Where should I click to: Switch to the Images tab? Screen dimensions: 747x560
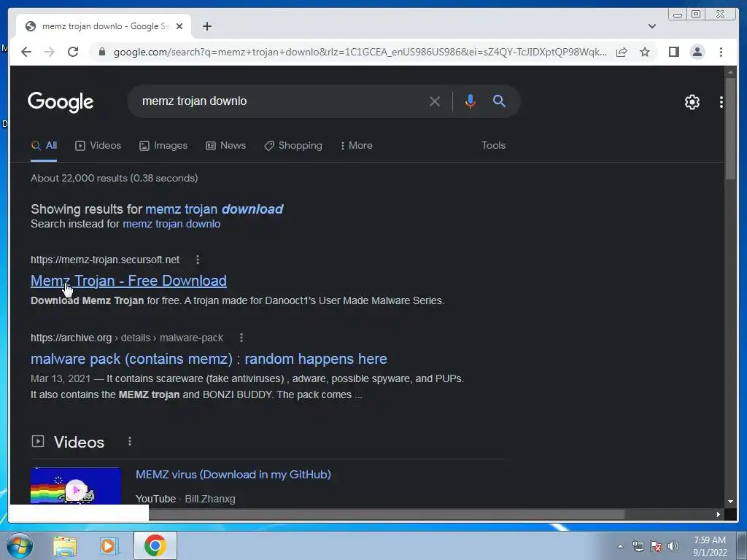[x=163, y=145]
